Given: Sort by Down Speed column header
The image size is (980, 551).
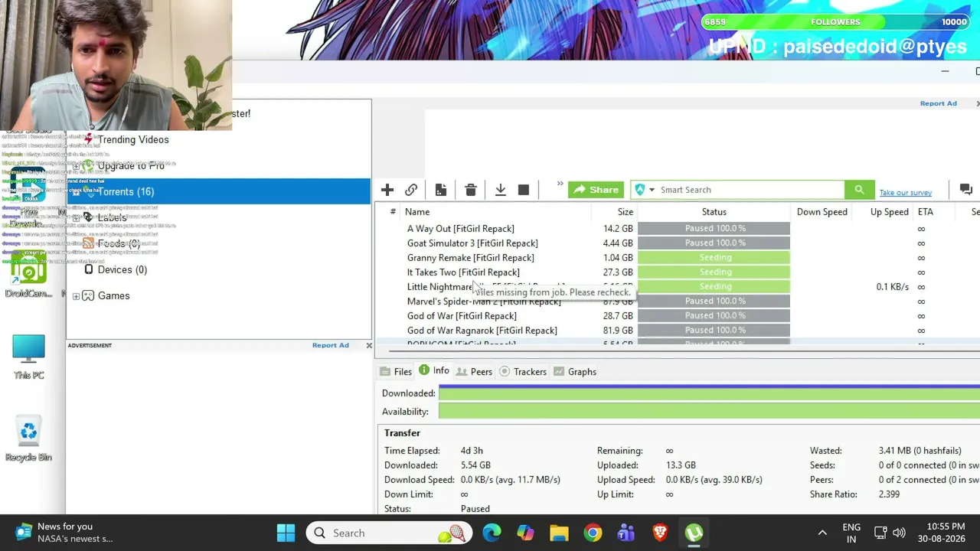Looking at the screenshot, I should pos(822,212).
